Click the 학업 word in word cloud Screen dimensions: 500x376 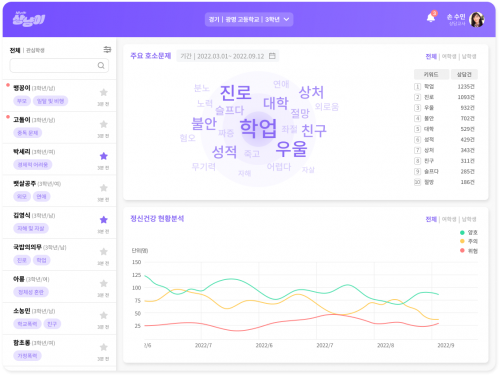click(x=258, y=128)
